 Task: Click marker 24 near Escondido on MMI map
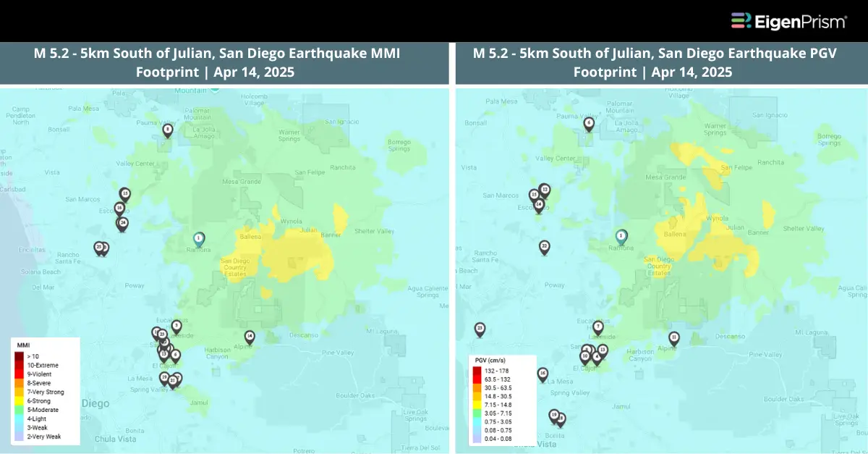[x=123, y=223]
